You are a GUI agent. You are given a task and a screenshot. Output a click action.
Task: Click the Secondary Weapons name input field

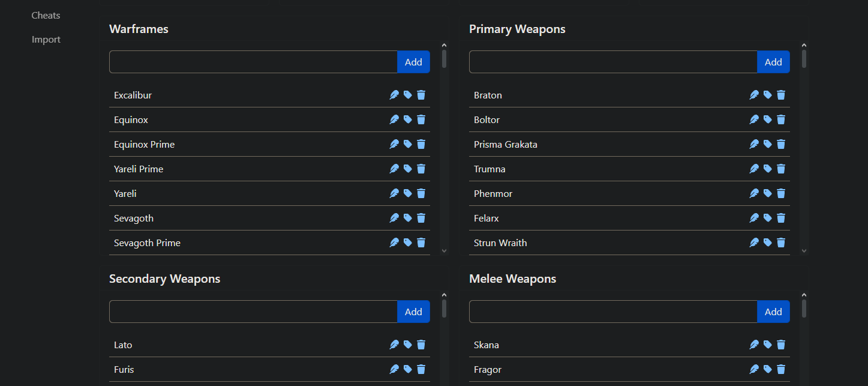click(253, 312)
